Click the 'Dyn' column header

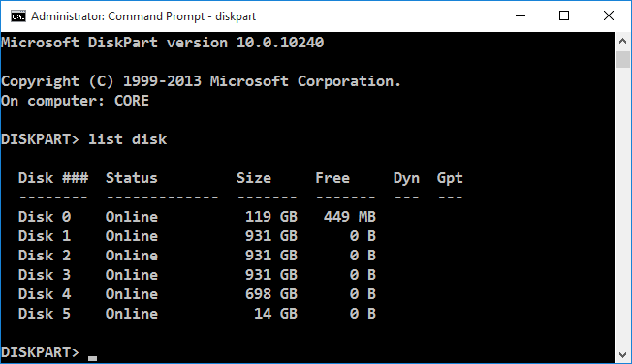(x=406, y=178)
